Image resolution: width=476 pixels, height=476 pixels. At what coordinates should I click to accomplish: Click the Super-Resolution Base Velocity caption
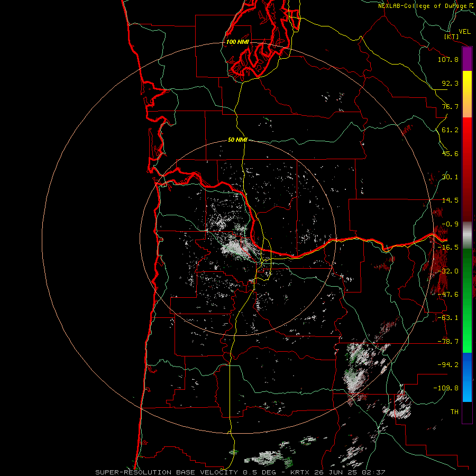pyautogui.click(x=240, y=472)
